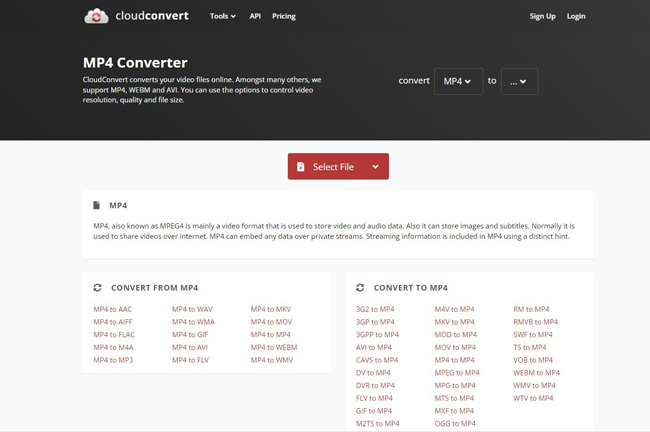Click the MP4 to FLV link
This screenshot has height=432, width=650.
190,360
